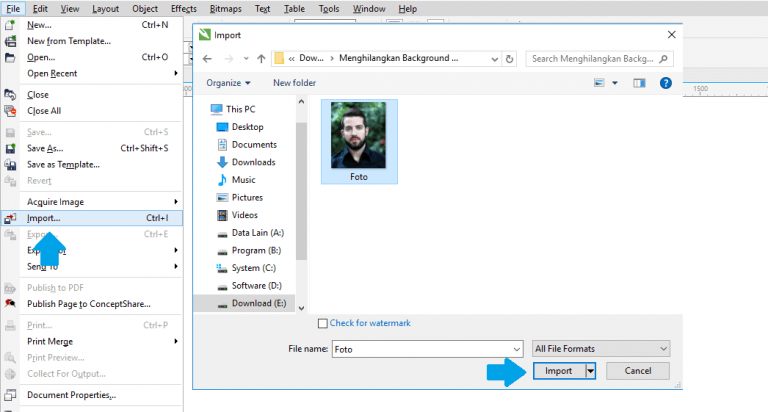This screenshot has width=768, height=412.
Task: Click the change view icon in Import dialog
Action: click(x=599, y=83)
